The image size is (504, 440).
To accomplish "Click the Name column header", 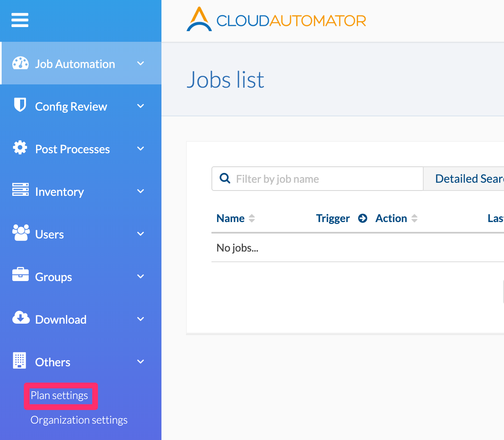I will pos(230,218).
